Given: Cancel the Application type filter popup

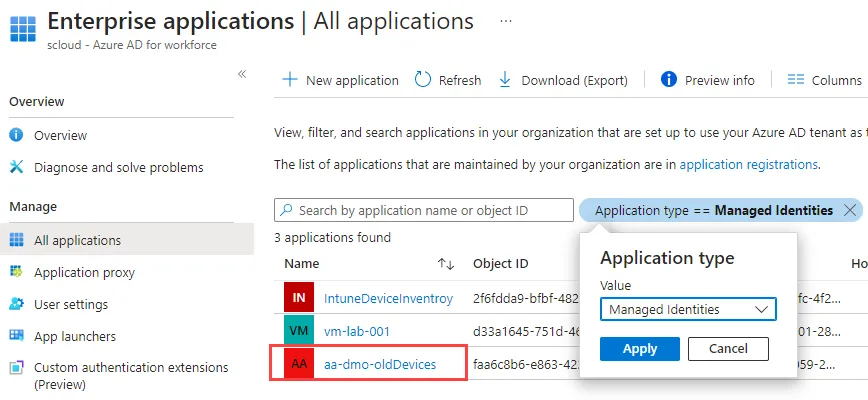Looking at the screenshot, I should [x=728, y=349].
